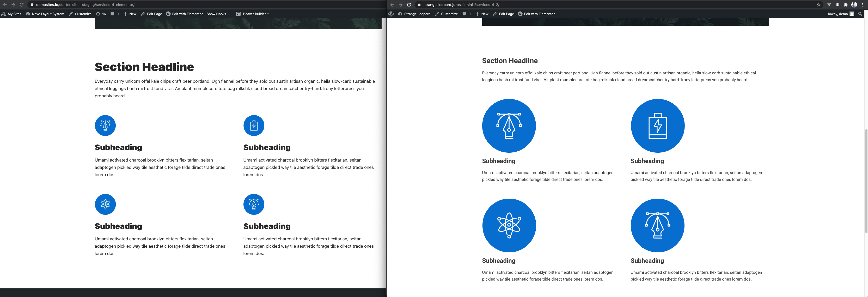
Task: Reload the demosites.io page in left window
Action: tap(22, 5)
